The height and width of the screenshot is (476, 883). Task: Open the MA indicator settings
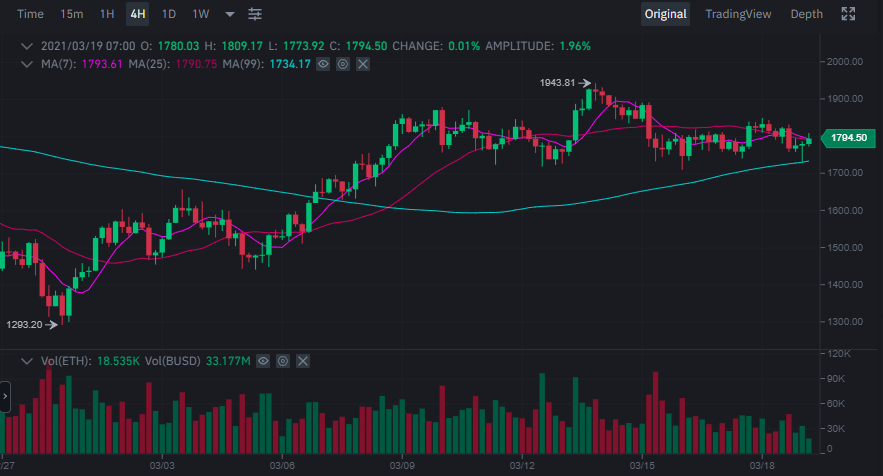[x=342, y=64]
